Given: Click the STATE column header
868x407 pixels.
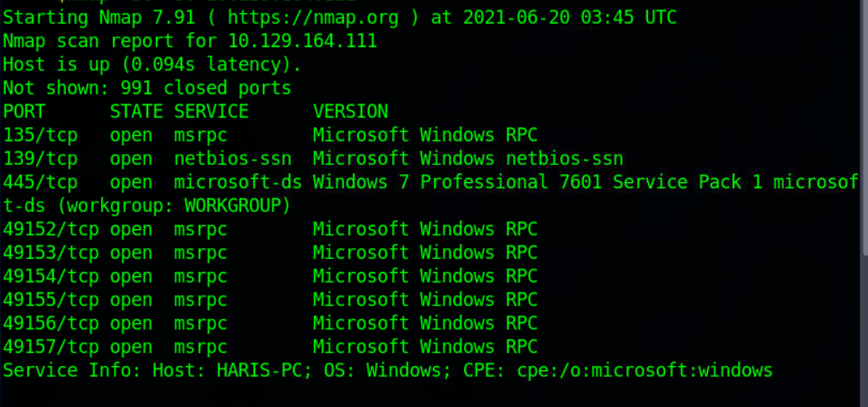Looking at the screenshot, I should click(136, 112).
